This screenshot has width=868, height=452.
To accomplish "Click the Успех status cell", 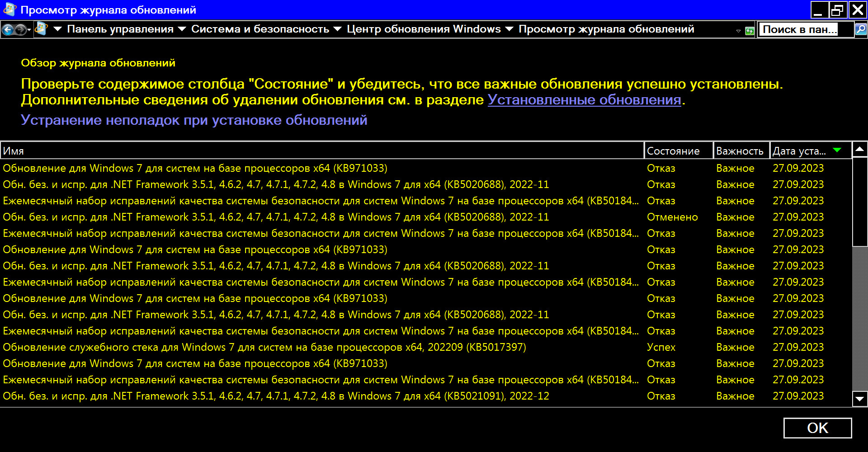I will point(661,347).
